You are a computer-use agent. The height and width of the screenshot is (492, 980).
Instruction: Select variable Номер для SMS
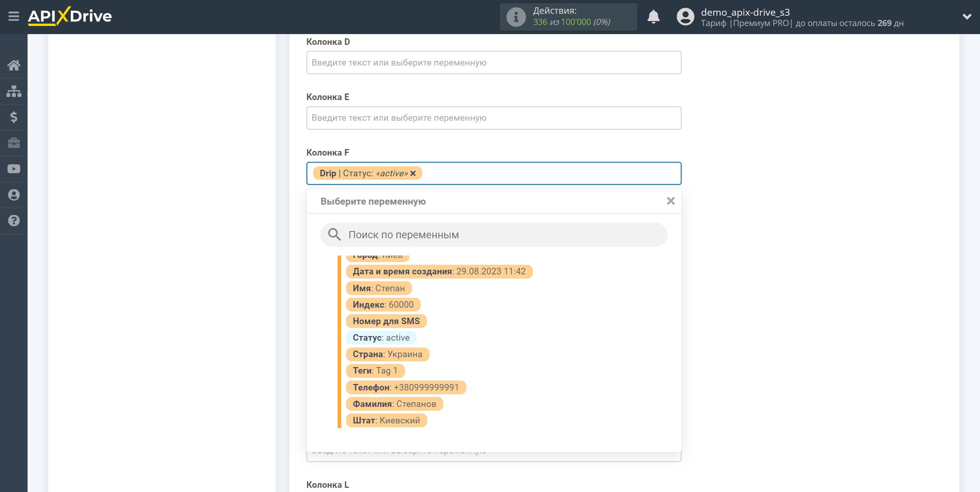pos(386,321)
